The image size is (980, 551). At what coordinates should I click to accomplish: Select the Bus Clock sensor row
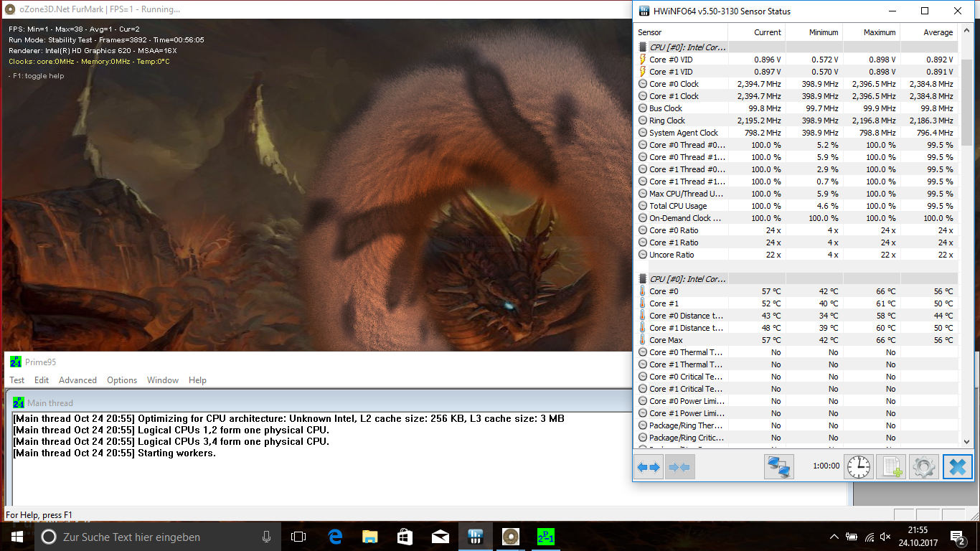796,108
